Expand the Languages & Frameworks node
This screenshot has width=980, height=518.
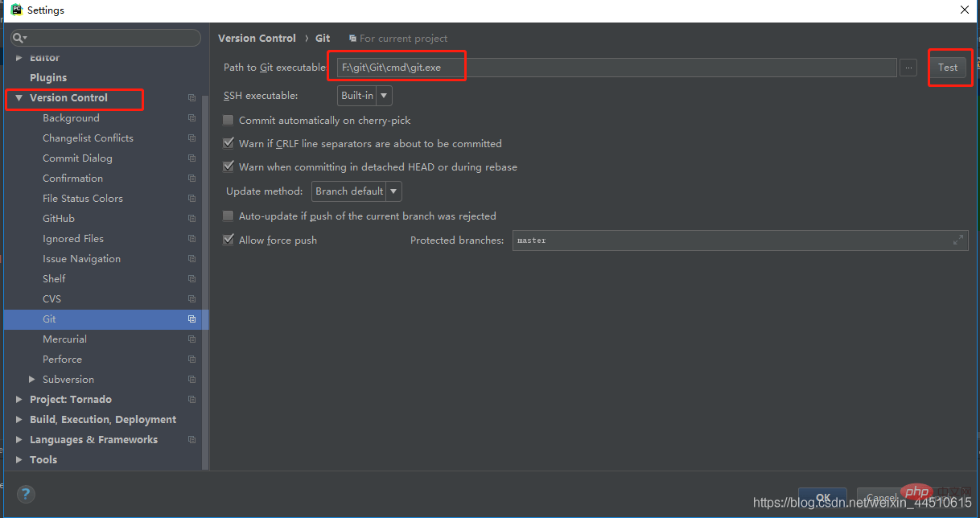19,440
